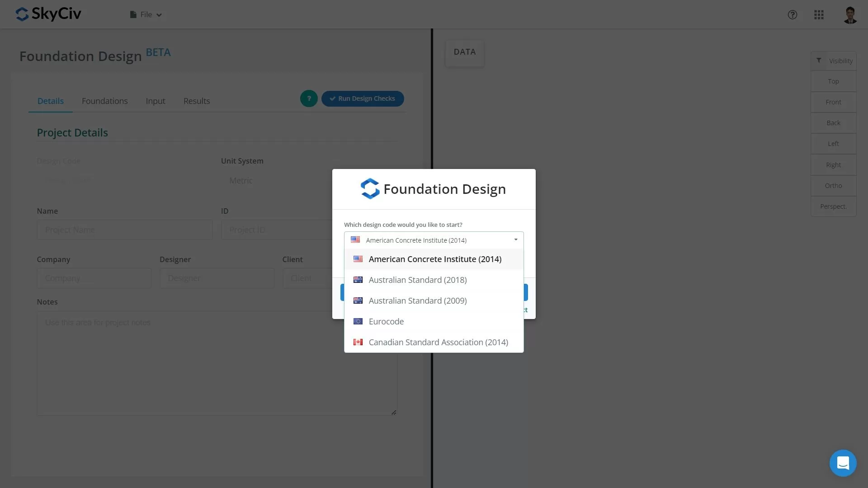Select Eurocode option
The image size is (868, 488).
(434, 321)
